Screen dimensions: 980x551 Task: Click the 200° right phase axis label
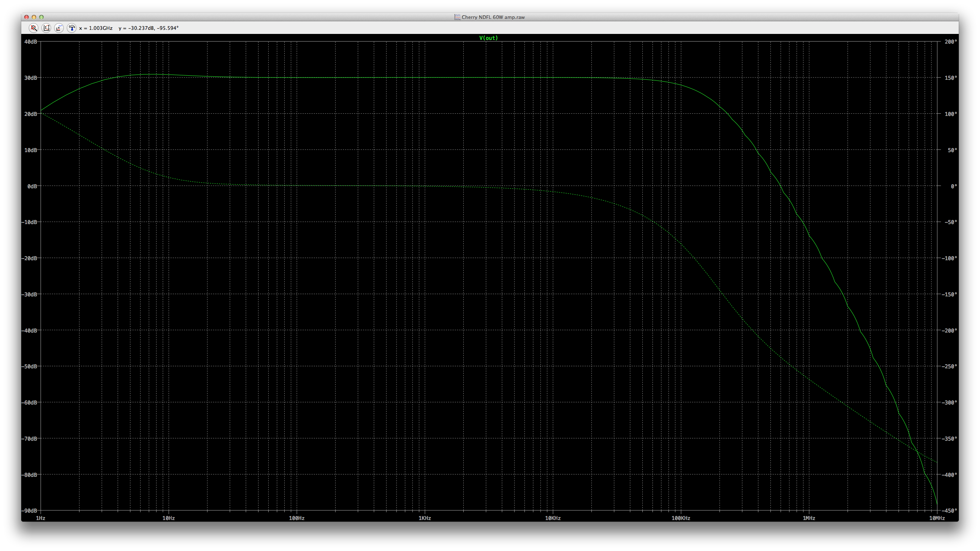(x=951, y=42)
